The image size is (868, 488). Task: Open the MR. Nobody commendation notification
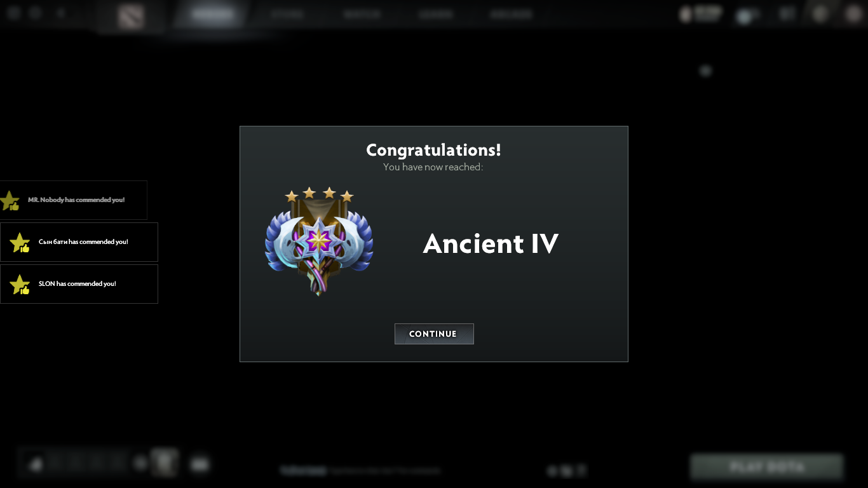pos(73,200)
